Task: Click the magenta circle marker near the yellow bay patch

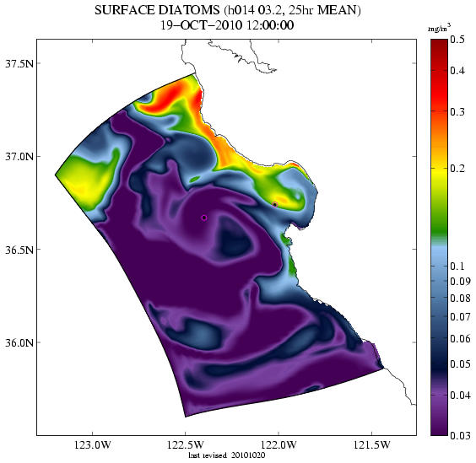Action: (275, 204)
